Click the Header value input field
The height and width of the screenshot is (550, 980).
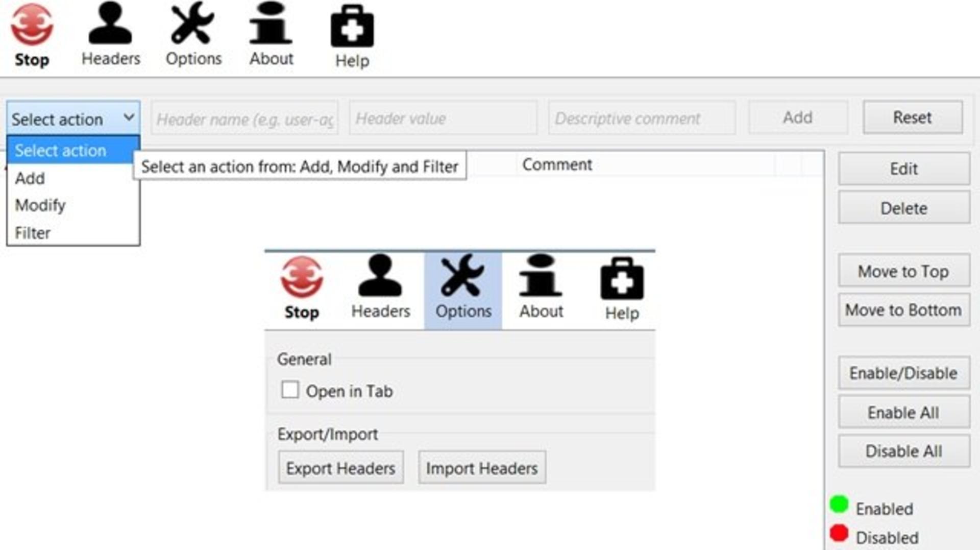click(x=443, y=118)
